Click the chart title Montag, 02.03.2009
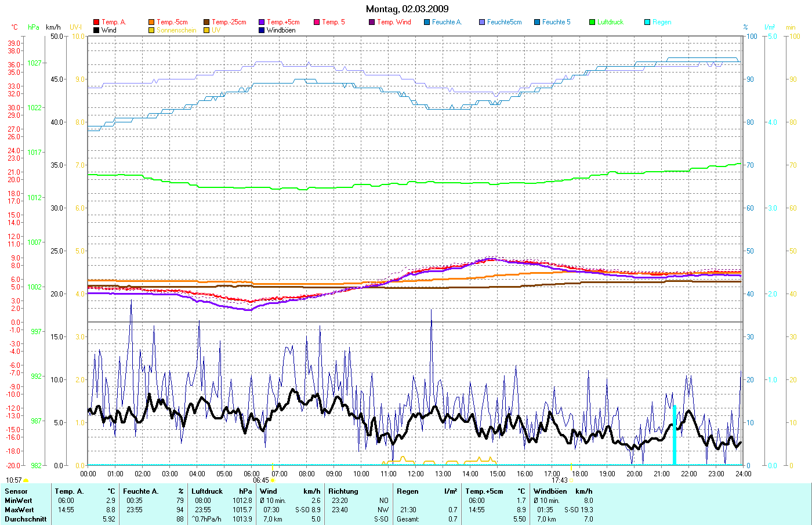This screenshot has width=812, height=525. click(x=407, y=9)
